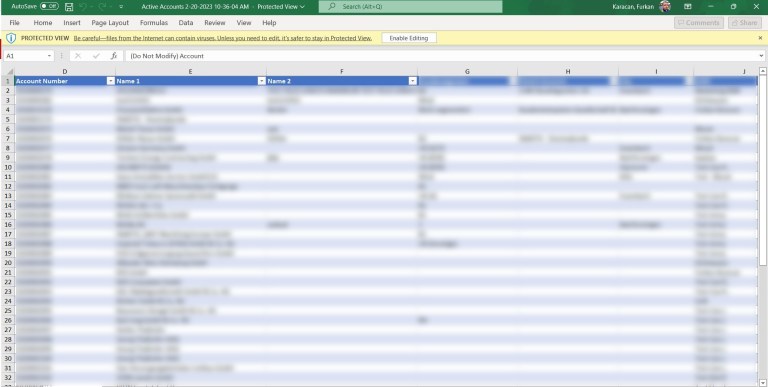Open Customize Quick Access Toolbar dropdown

click(x=121, y=7)
